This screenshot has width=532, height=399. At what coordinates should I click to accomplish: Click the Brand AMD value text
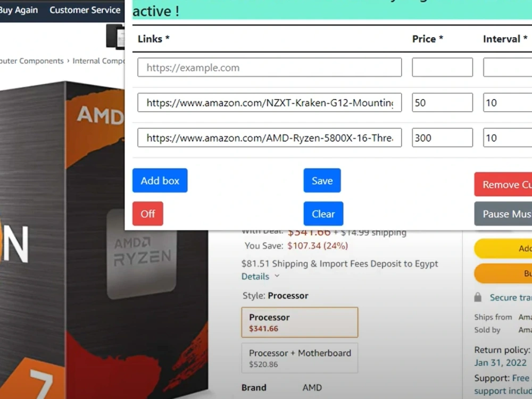(312, 387)
